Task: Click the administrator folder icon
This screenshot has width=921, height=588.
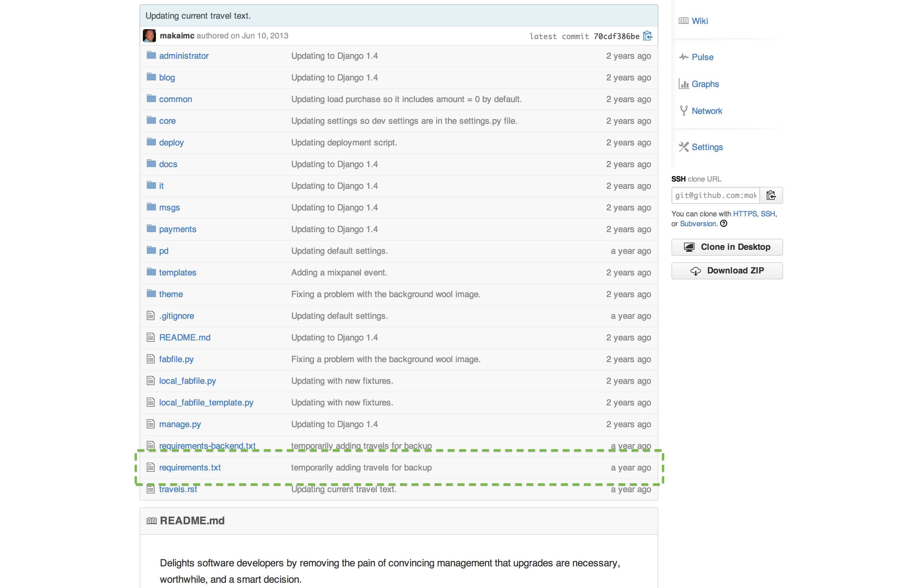Action: pos(151,55)
